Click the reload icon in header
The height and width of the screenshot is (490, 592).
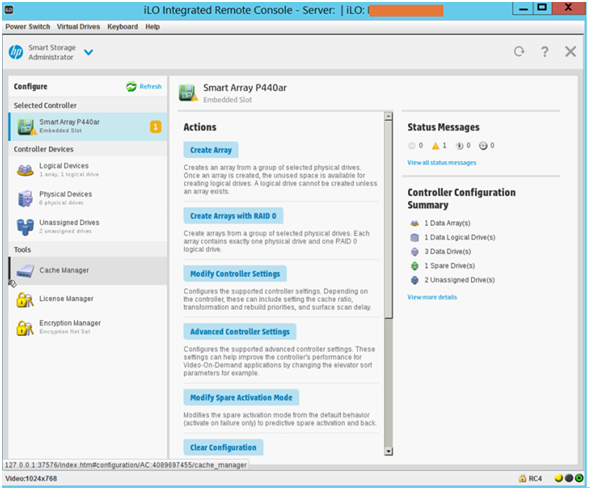click(x=519, y=51)
